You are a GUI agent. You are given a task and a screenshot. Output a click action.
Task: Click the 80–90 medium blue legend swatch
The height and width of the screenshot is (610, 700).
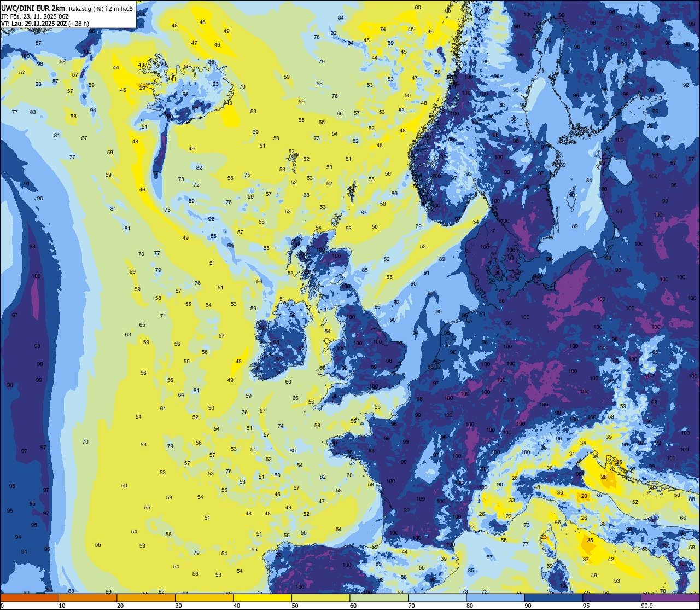[495, 597]
